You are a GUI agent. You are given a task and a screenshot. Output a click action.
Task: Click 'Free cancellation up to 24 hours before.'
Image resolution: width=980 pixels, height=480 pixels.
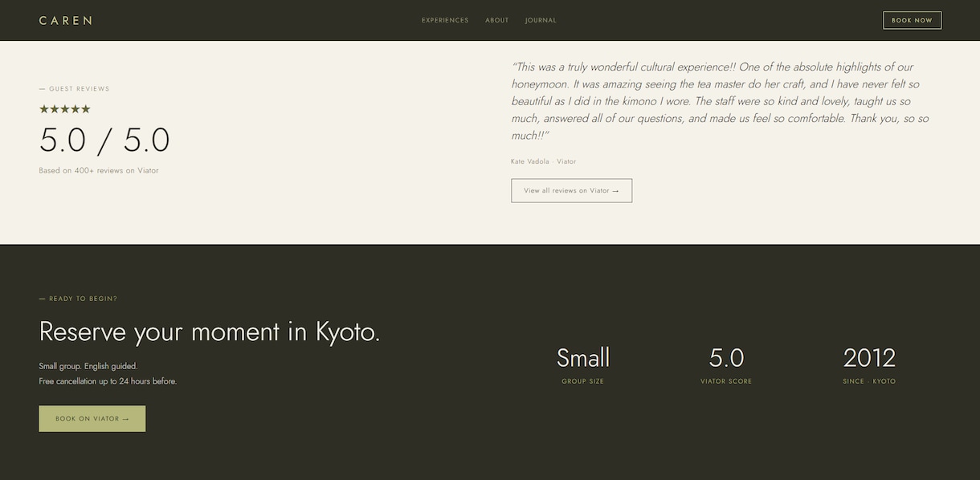click(x=108, y=381)
